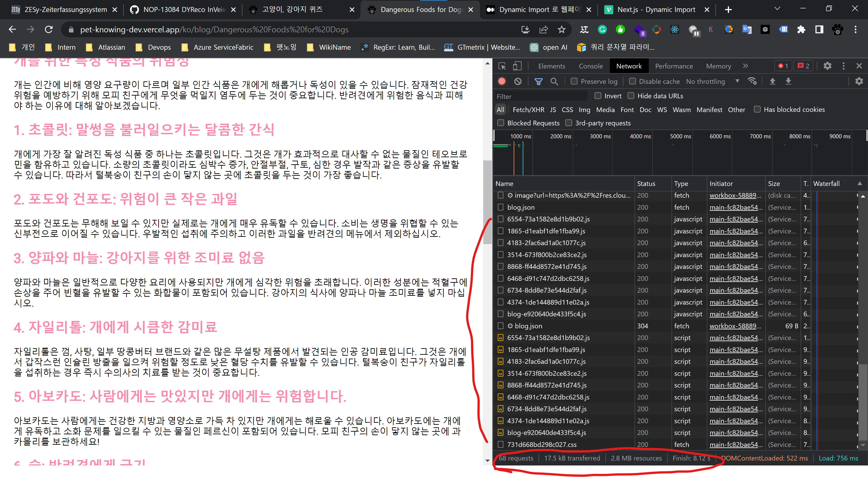
Task: Toggle the device toolbar icon
Action: pyautogui.click(x=517, y=66)
